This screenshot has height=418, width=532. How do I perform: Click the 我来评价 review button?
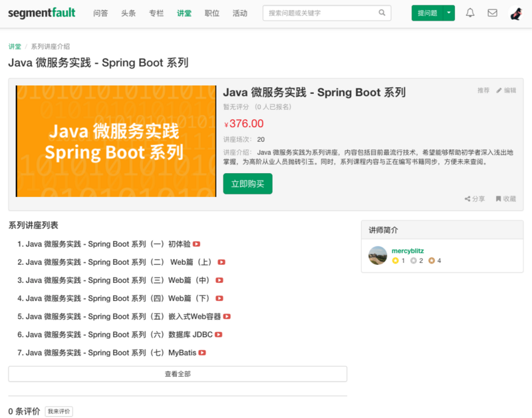tap(58, 411)
